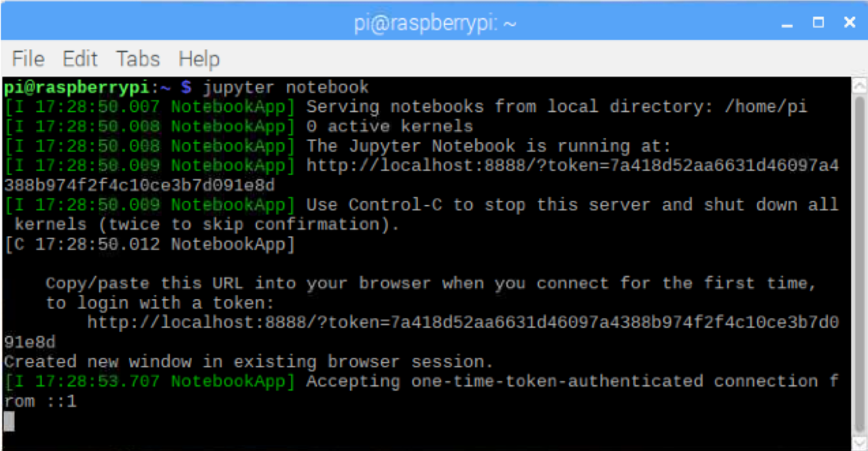Close the pi@raspberrypi terminal window
Image resolution: width=868 pixels, height=451 pixels.
850,23
